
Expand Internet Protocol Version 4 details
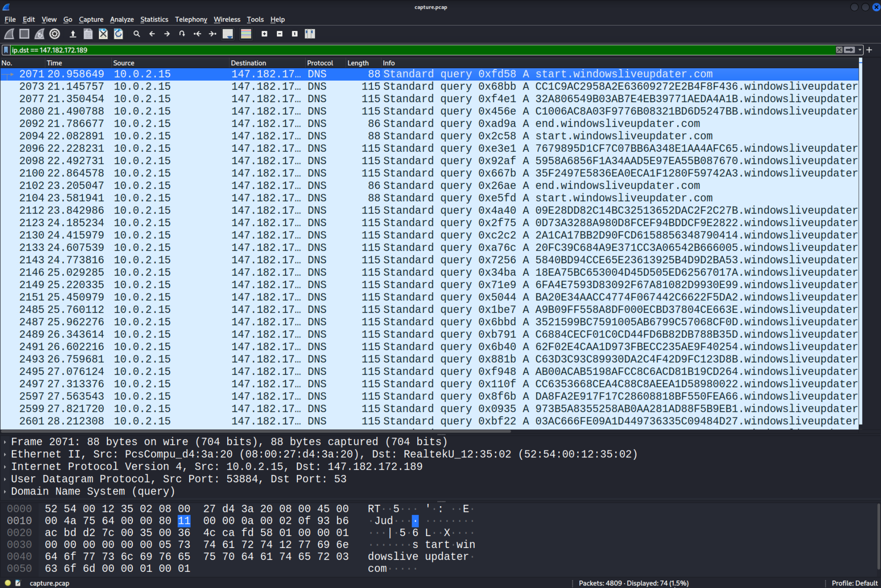5,467
